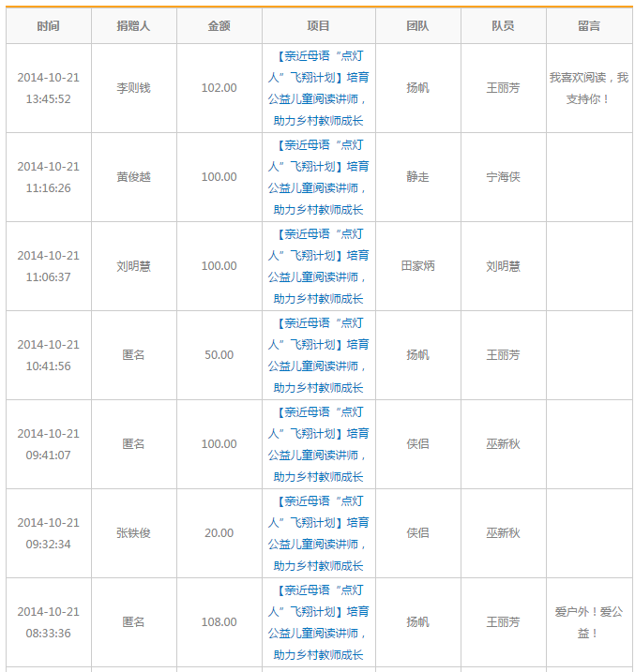The height and width of the screenshot is (672, 635).
Task: Click the 金额 column header
Action: click(219, 26)
